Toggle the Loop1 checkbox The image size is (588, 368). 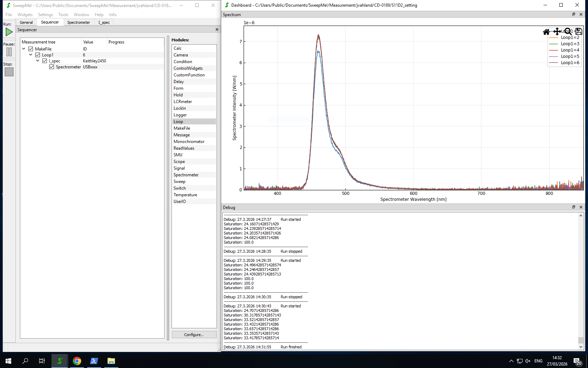click(38, 55)
